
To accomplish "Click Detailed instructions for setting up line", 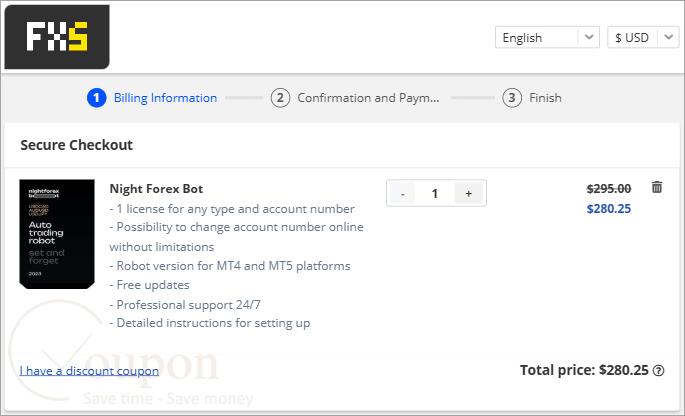I will coord(210,323).
